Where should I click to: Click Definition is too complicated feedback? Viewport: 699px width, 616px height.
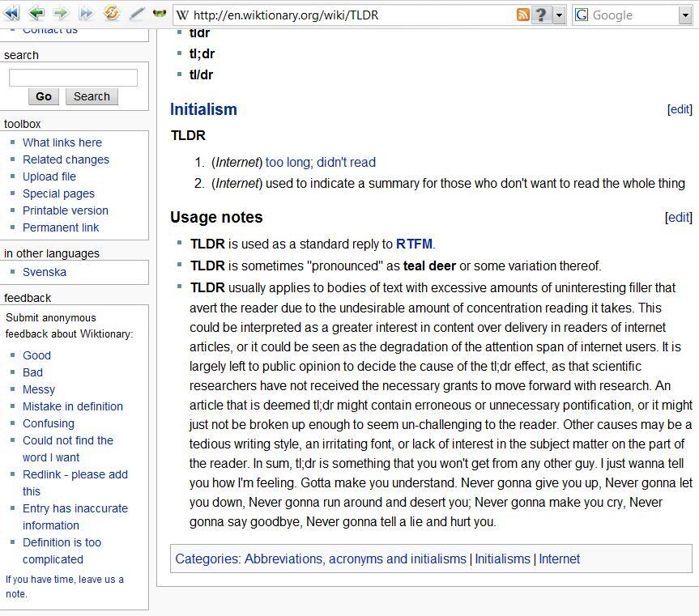pyautogui.click(x=62, y=550)
